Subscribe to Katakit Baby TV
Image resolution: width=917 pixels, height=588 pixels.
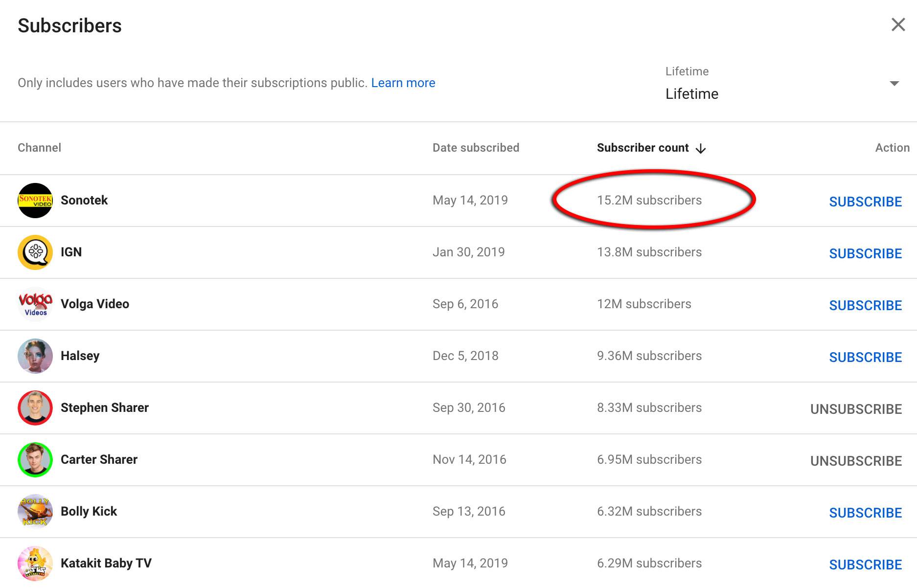865,565
